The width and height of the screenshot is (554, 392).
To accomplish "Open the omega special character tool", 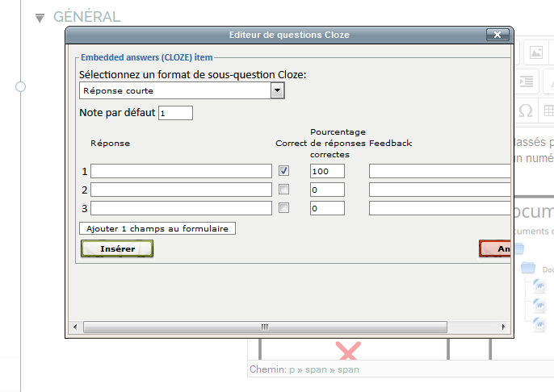I will click(x=526, y=110).
